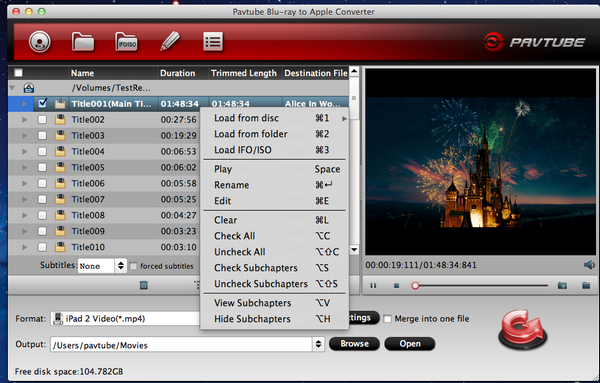Take a snapshot with the camera icon
600x383 pixels.
[x=562, y=285]
